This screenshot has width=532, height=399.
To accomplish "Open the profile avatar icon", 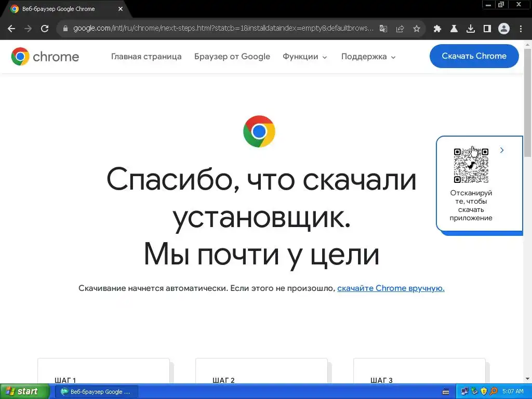I will pos(504,29).
